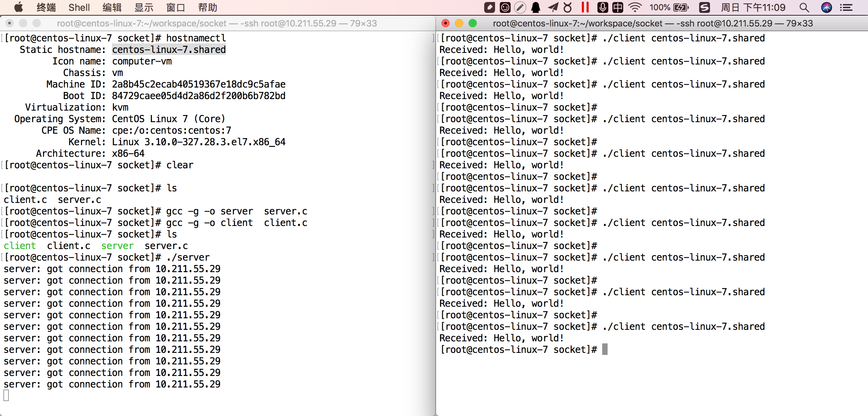Open Notification Center list icon

(847, 7)
